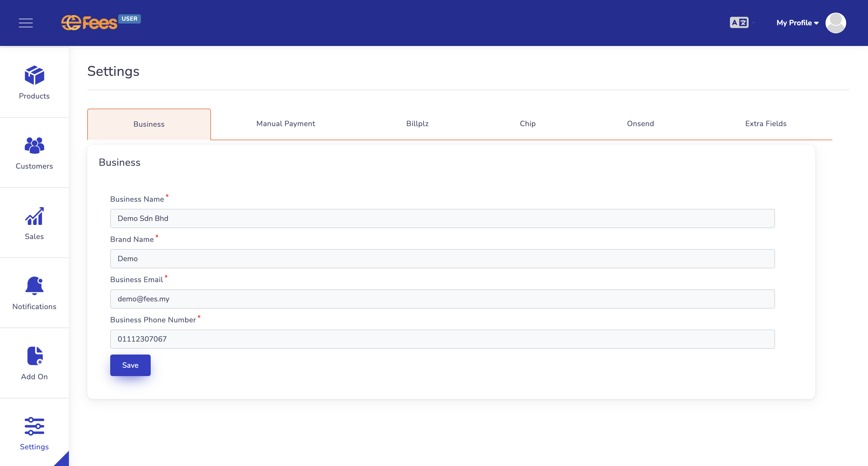Expand Onsend settings tab
The width and height of the screenshot is (868, 466).
[x=641, y=124]
